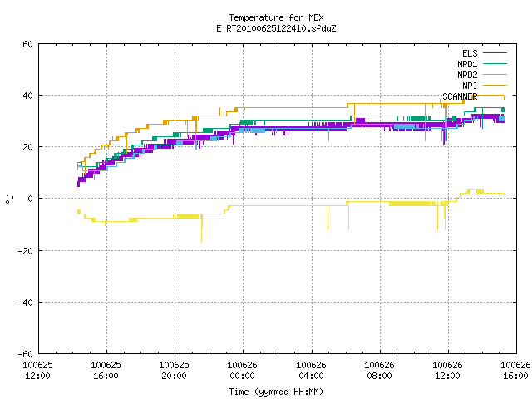Select the ELS legend label
The height and width of the screenshot is (399, 532).
tap(470, 53)
